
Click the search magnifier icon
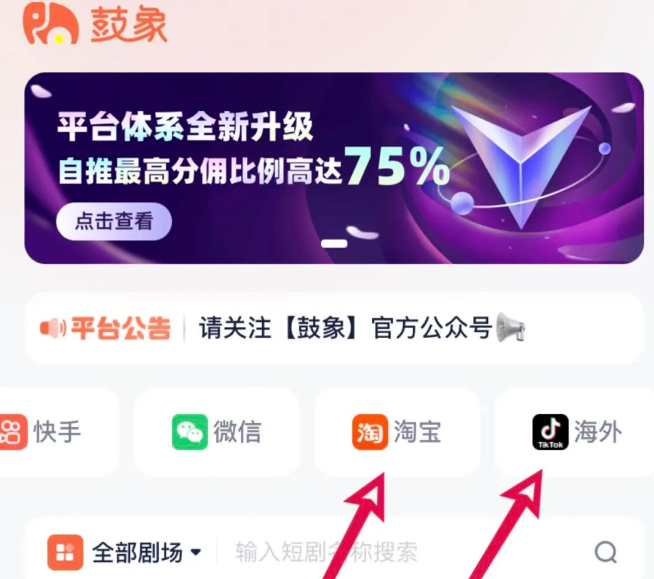(606, 552)
